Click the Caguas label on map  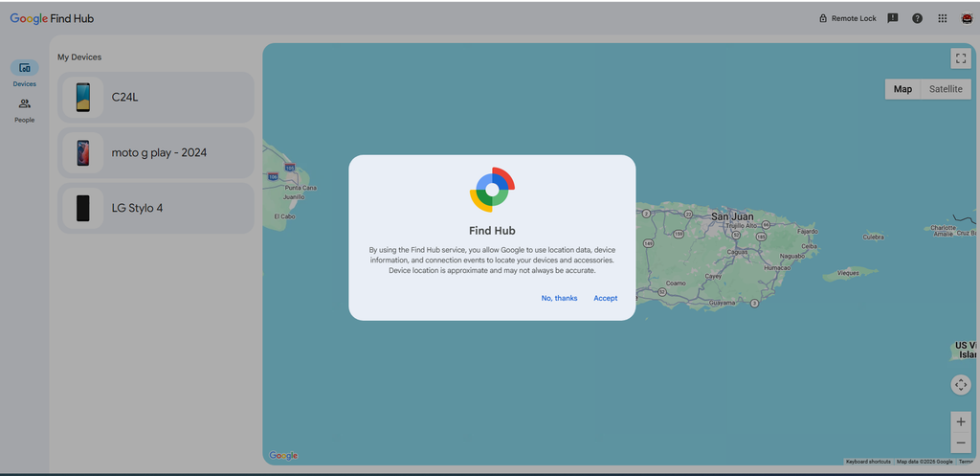click(736, 250)
